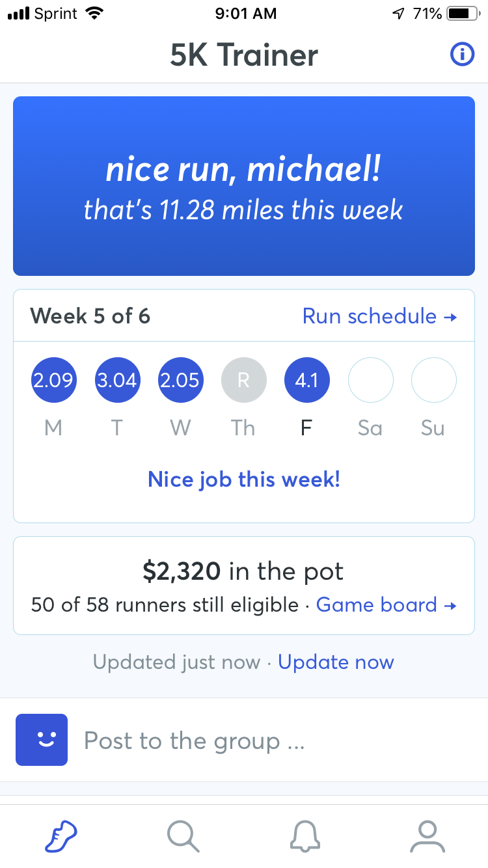Open the search magnifier tab

183,835
